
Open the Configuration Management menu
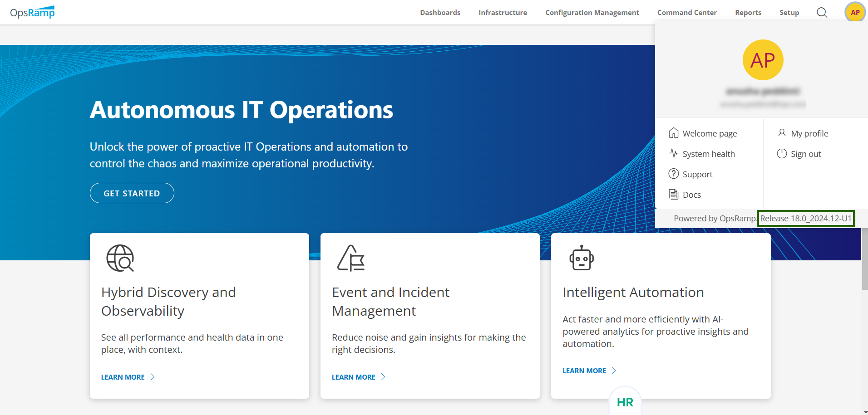[592, 12]
